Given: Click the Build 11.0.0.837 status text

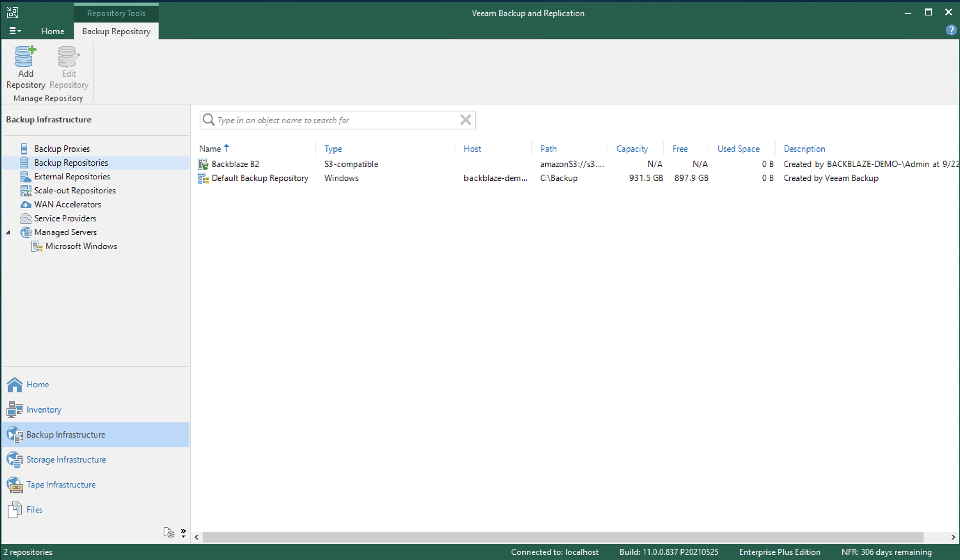Looking at the screenshot, I should pyautogui.click(x=669, y=552).
